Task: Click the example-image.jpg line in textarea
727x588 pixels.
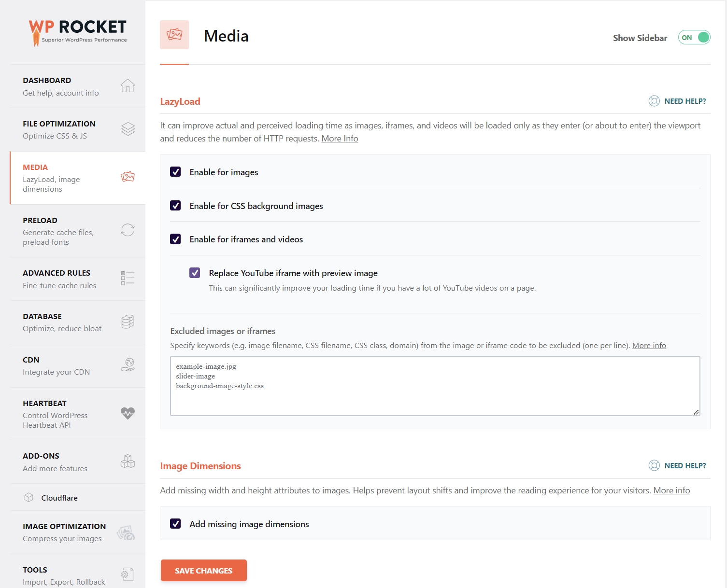Action: coord(206,366)
